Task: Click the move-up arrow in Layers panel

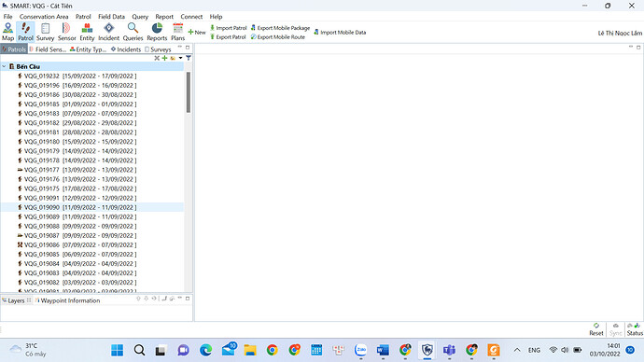Action: pyautogui.click(x=138, y=299)
